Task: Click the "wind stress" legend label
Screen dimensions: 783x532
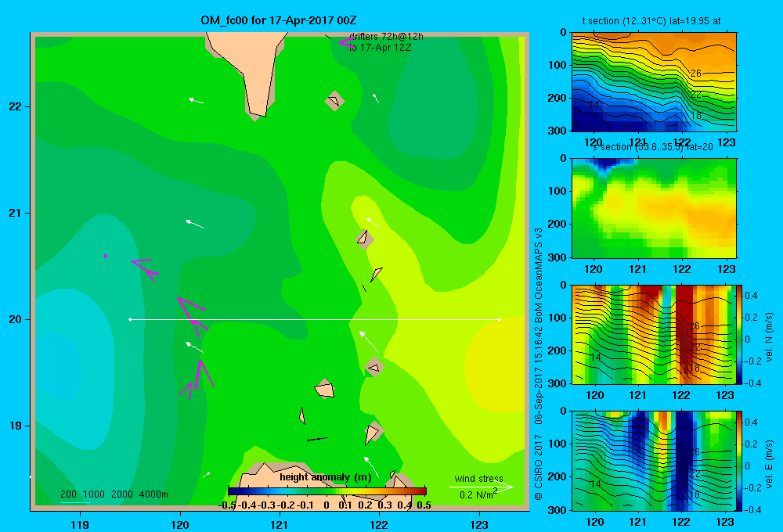Action: click(x=479, y=478)
